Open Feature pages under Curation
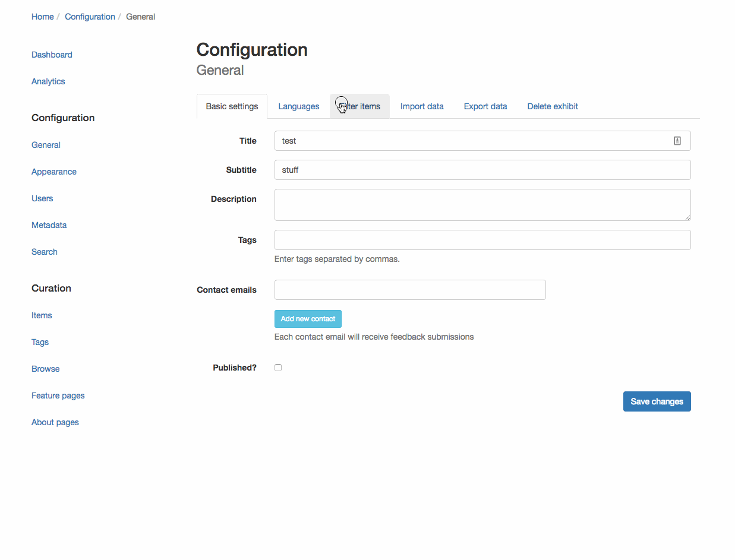Screen dimensions: 735x560 58,396
